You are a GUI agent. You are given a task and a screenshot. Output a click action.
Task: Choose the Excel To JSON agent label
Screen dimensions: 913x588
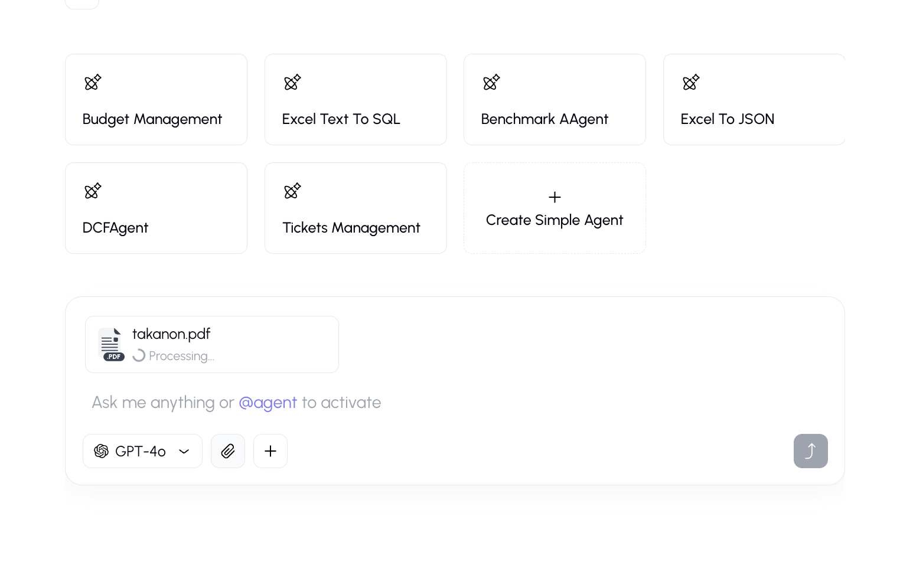[x=727, y=119]
